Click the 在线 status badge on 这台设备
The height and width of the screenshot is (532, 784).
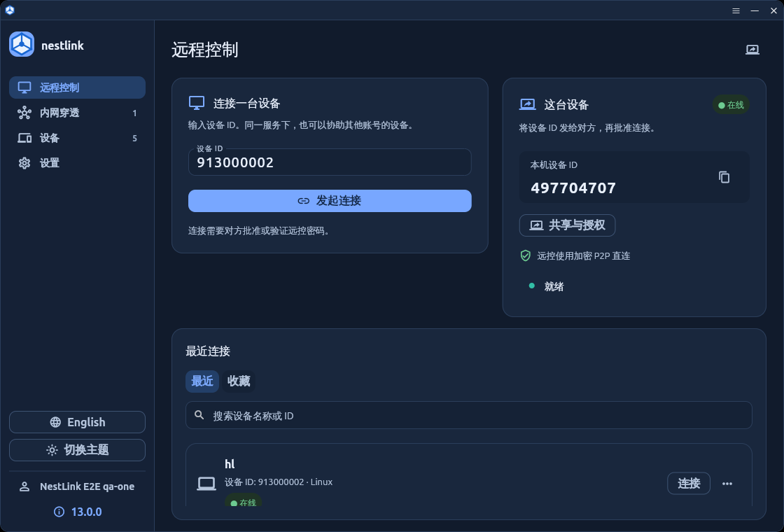coord(731,105)
